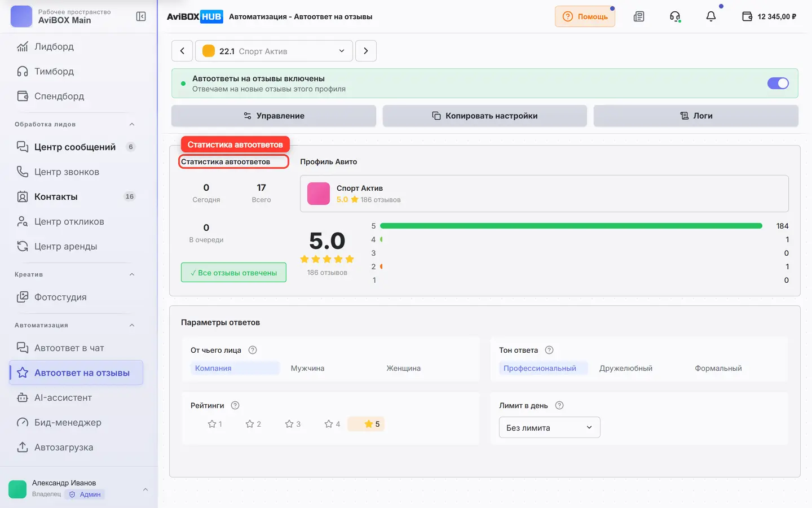Screen dimensions: 812x508
Task: Open the notifications bell
Action: coord(711,16)
